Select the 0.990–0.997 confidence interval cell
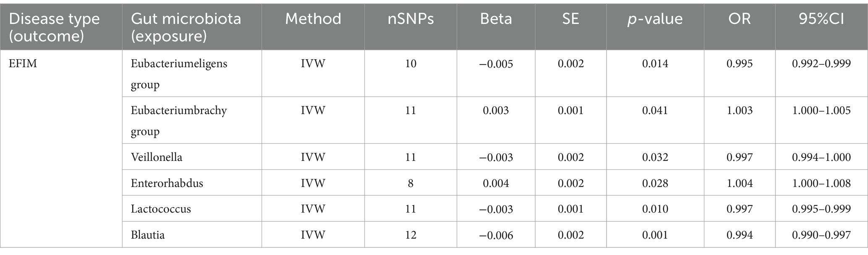Image resolution: width=868 pixels, height=255 pixels. coord(821,235)
